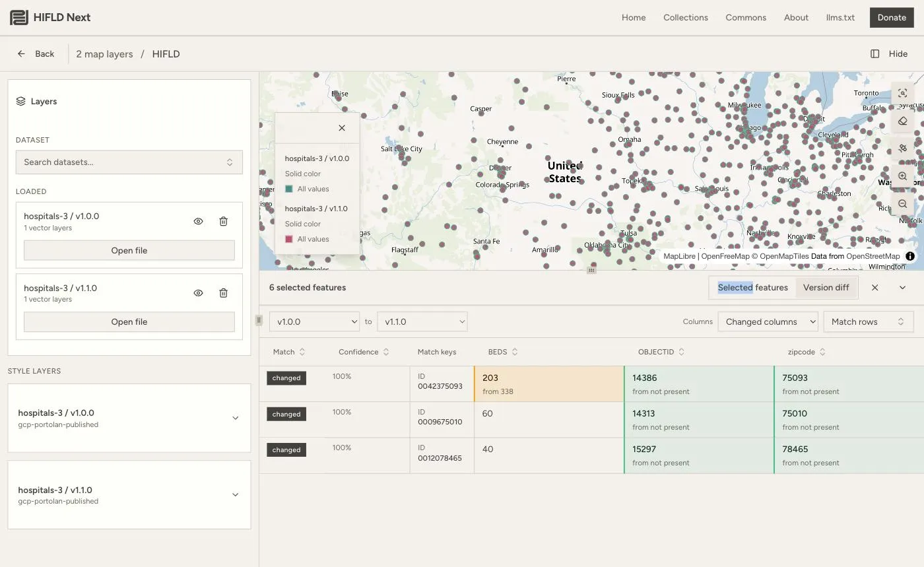The height and width of the screenshot is (567, 924).
Task: Sort by the BEDS column
Action: click(x=503, y=352)
